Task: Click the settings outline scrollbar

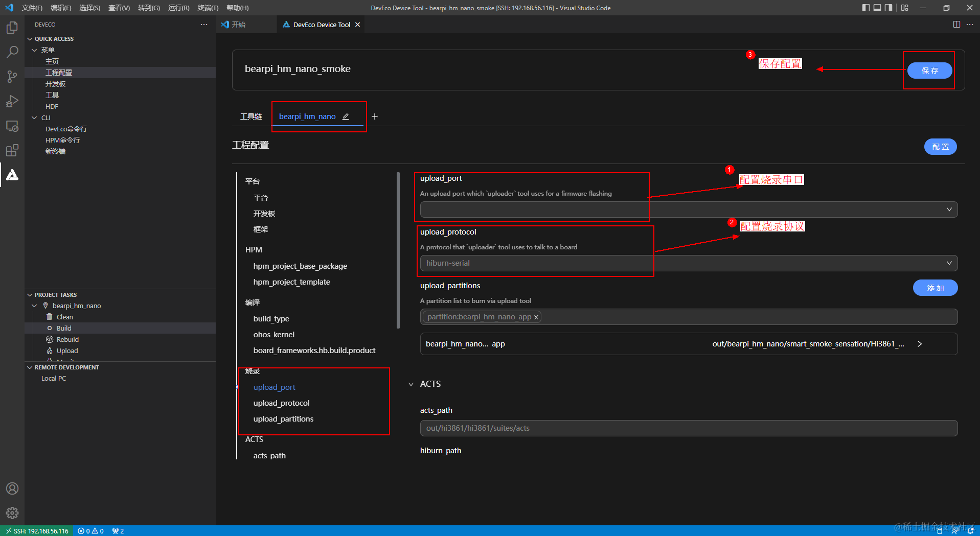Action: [x=398, y=250]
